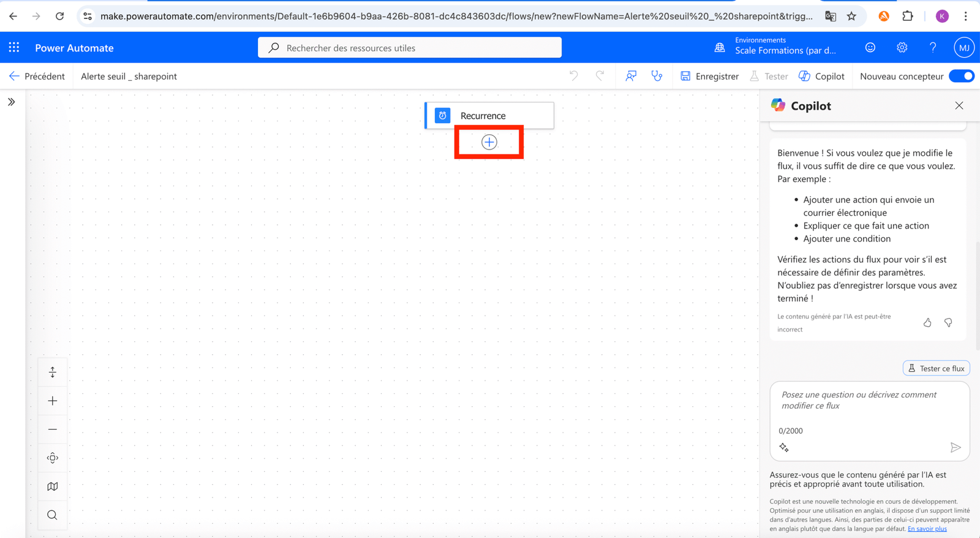Bookmark this page with the star icon
980x538 pixels.
coord(851,17)
